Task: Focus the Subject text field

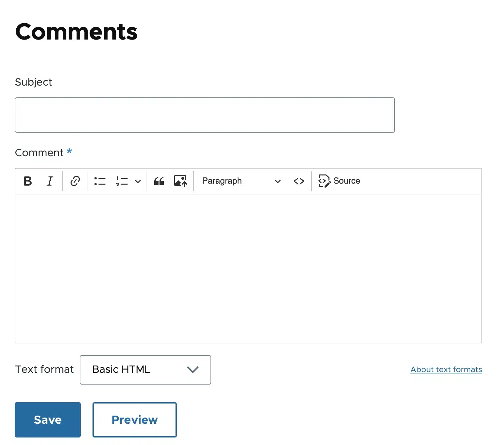Action: pos(205,115)
